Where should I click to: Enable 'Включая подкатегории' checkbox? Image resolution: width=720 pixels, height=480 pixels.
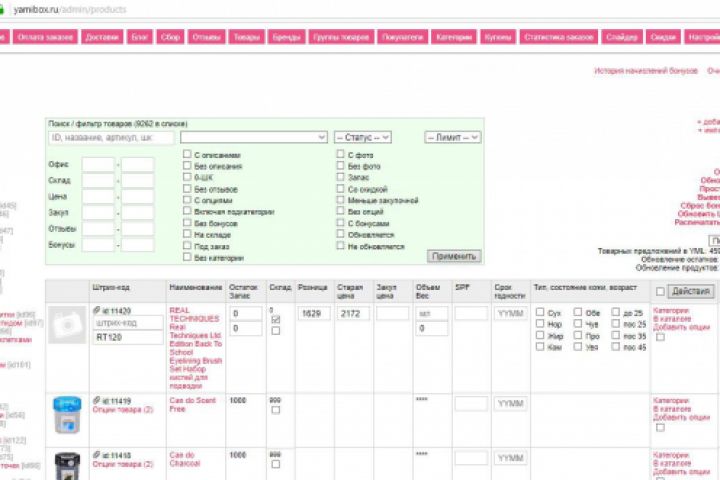187,211
